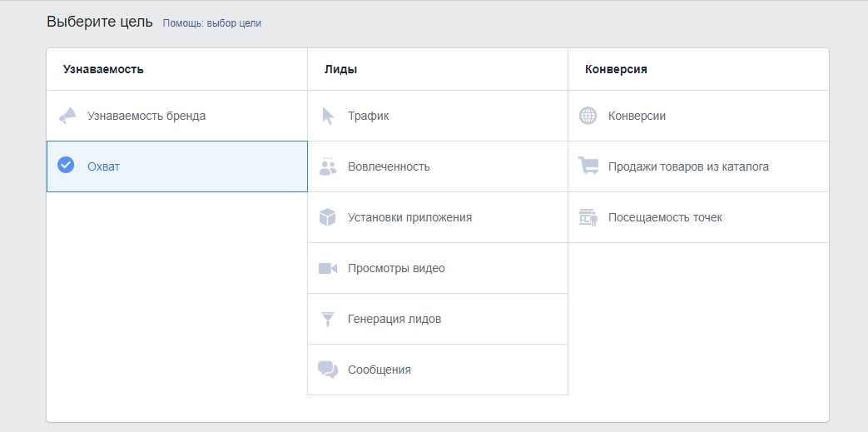Click the cursor arrow icon for Трафик
Viewport: 868px width, 432px height.
(x=328, y=116)
